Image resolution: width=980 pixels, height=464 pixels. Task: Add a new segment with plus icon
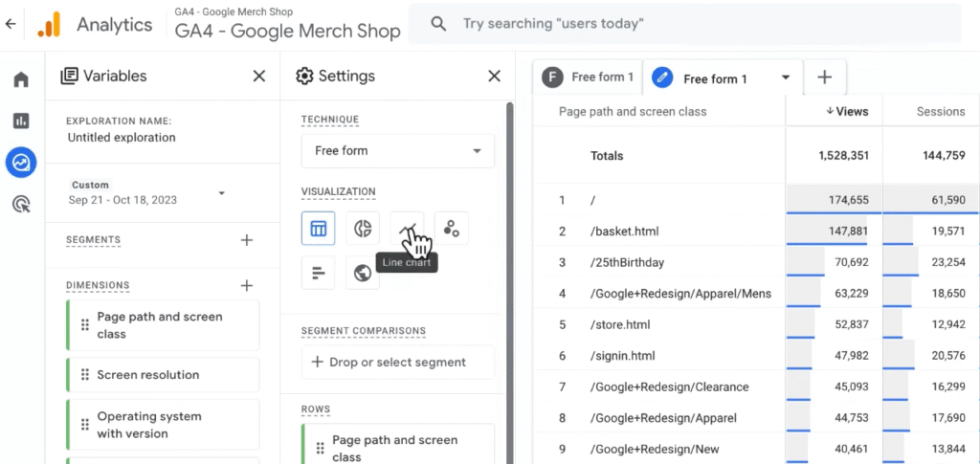point(247,240)
